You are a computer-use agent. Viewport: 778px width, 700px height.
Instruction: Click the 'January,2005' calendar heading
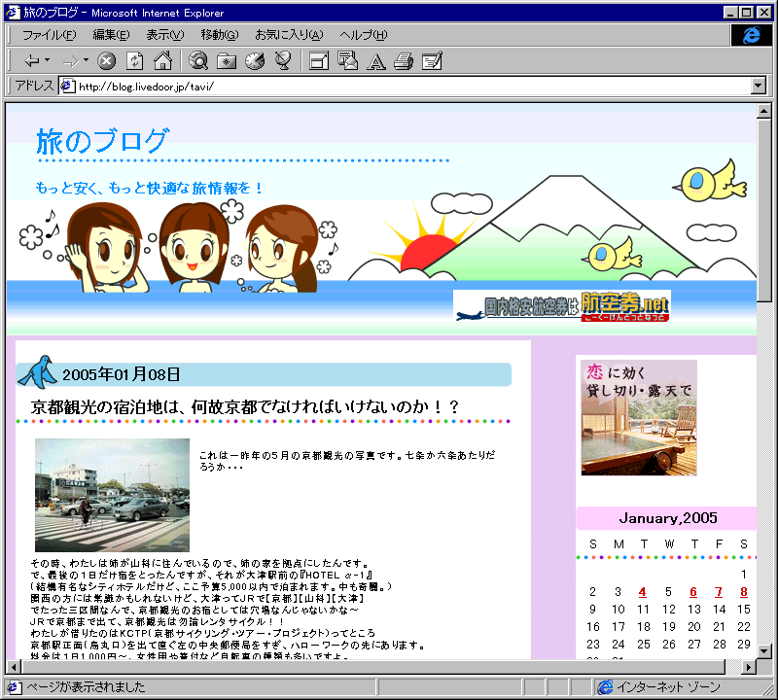point(668,518)
